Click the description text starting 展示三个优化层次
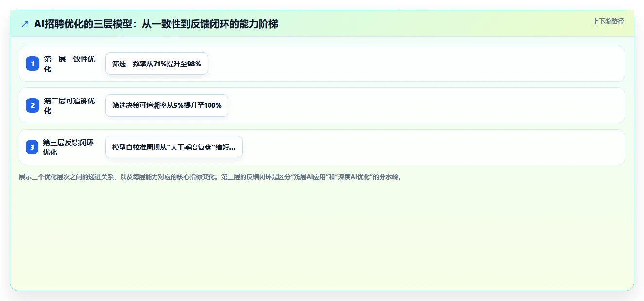644x301 pixels. pyautogui.click(x=210, y=177)
